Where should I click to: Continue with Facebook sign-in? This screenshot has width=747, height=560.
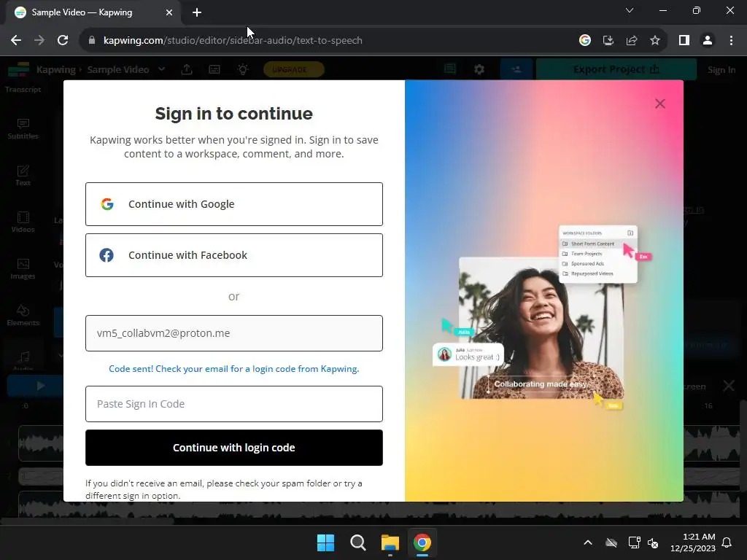point(234,254)
